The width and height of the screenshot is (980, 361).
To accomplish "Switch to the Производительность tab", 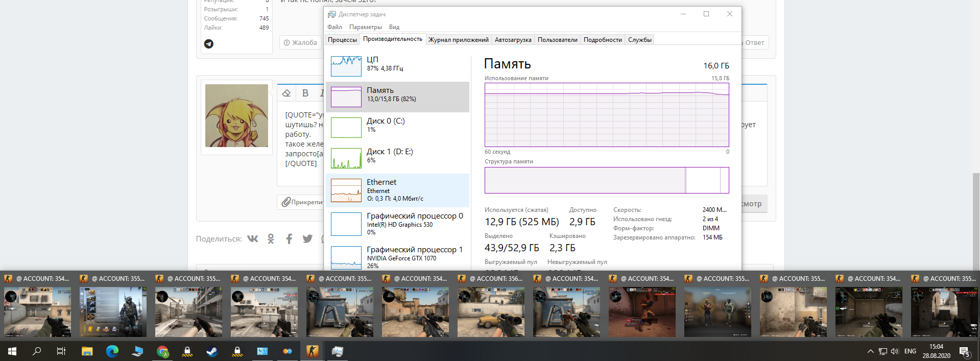I will [x=393, y=39].
